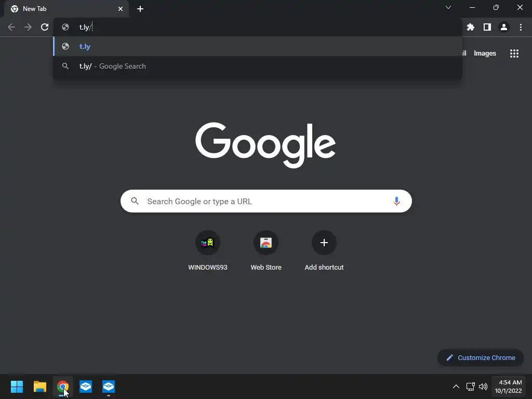The width and height of the screenshot is (532, 399).
Task: Launch File Explorer from taskbar
Action: click(39, 387)
